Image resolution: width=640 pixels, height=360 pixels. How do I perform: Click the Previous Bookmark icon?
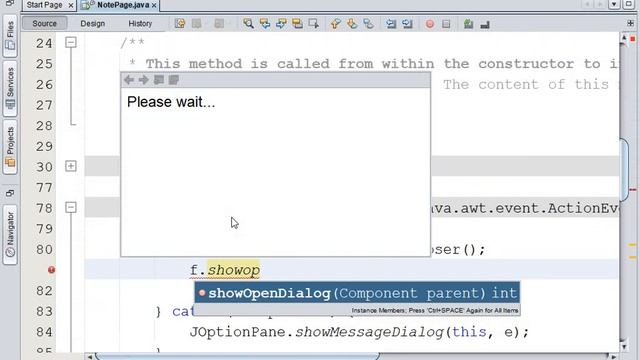tap(336, 24)
